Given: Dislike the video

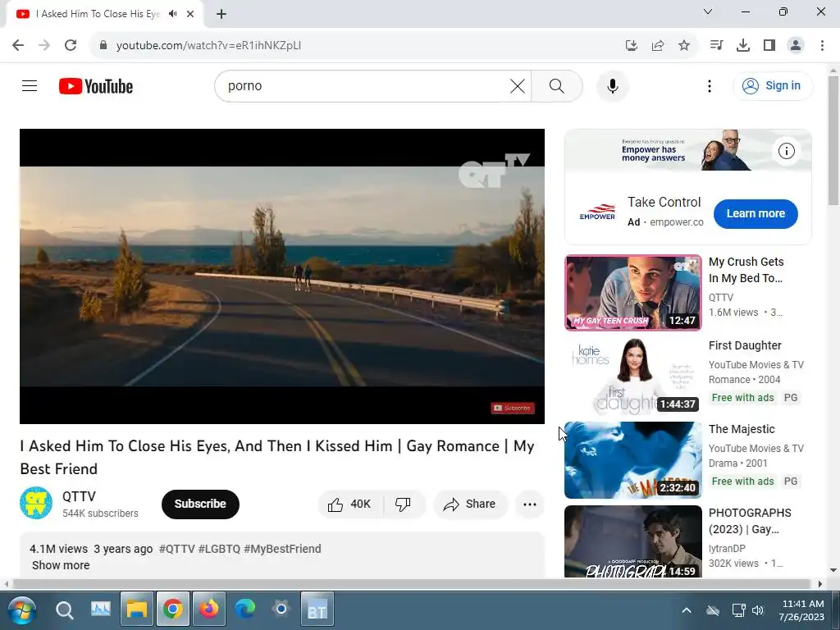Looking at the screenshot, I should tap(404, 504).
